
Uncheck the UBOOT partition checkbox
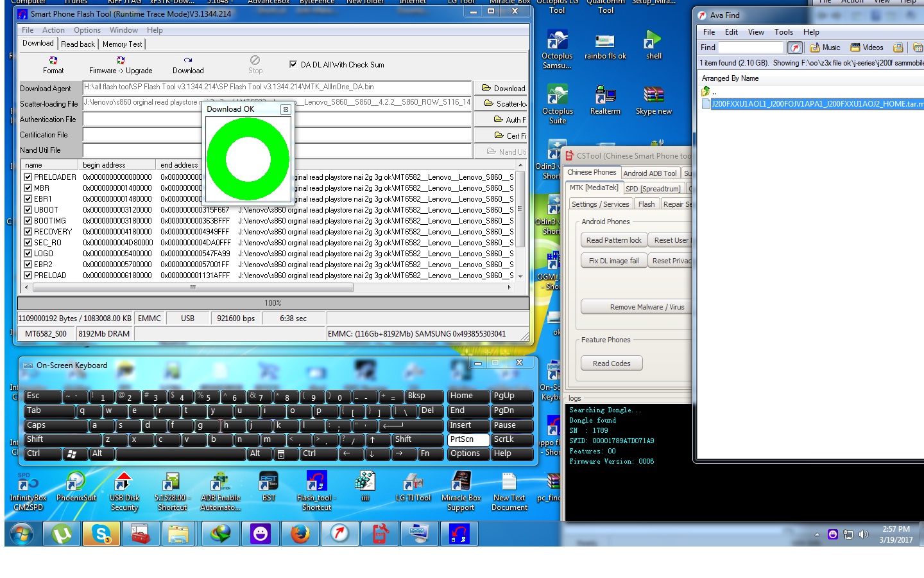28,209
